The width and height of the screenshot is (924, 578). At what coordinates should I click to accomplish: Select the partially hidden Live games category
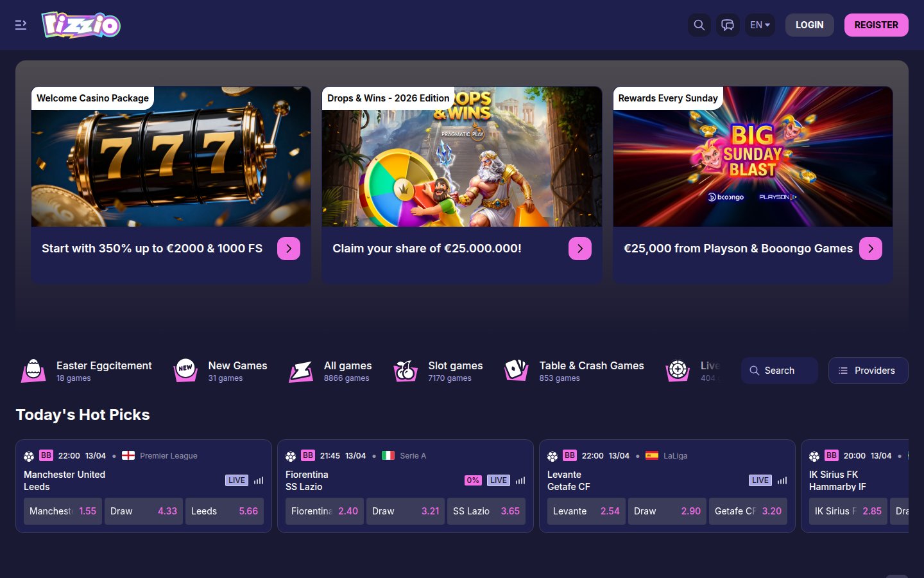click(x=693, y=371)
